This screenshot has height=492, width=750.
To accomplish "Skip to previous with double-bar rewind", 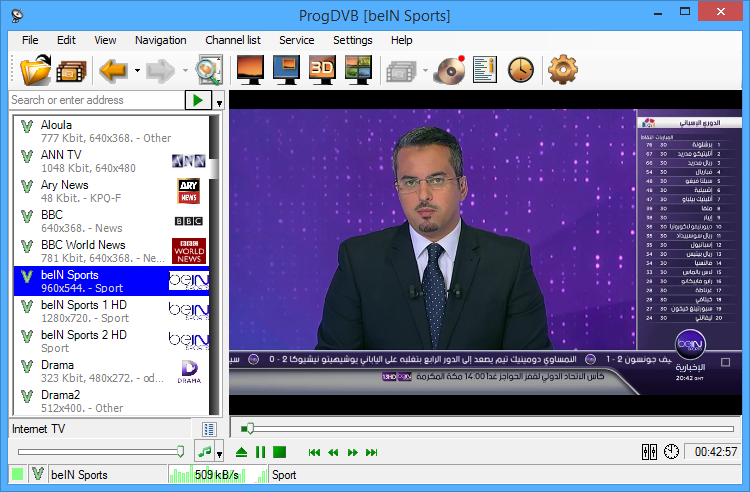I will (314, 452).
